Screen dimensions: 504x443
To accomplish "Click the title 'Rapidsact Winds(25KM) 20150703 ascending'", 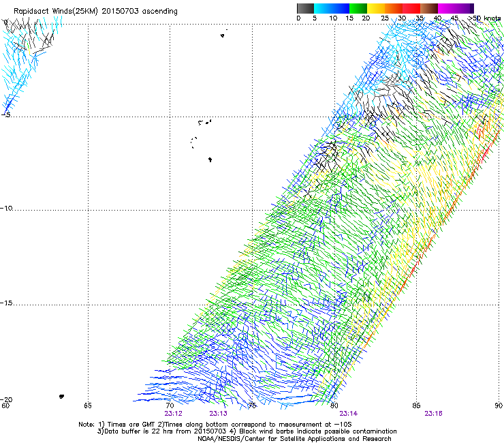I will [95, 12].
